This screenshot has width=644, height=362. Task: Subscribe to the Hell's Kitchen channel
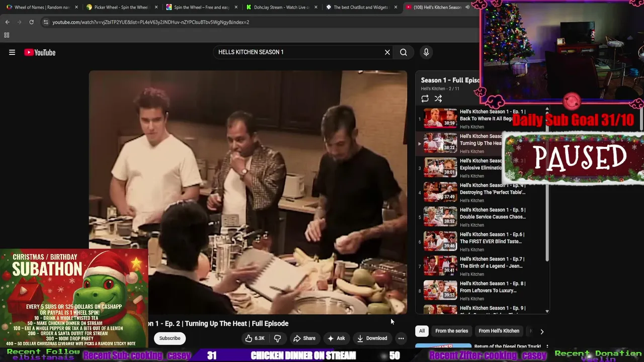coord(170,338)
